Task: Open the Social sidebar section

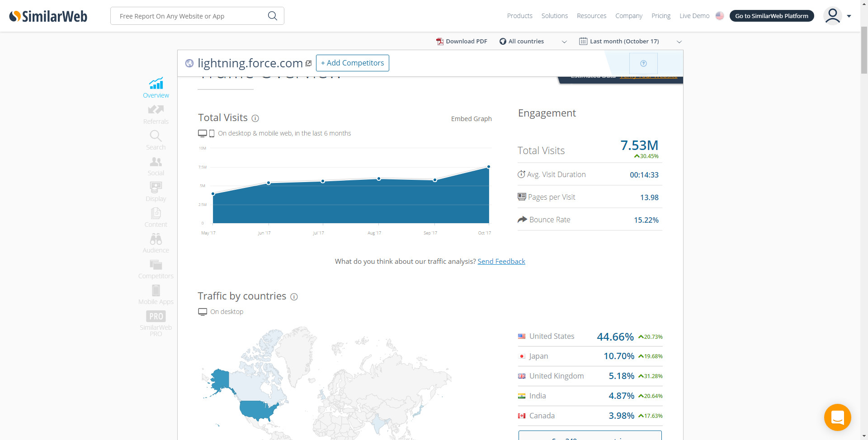Action: 156,166
